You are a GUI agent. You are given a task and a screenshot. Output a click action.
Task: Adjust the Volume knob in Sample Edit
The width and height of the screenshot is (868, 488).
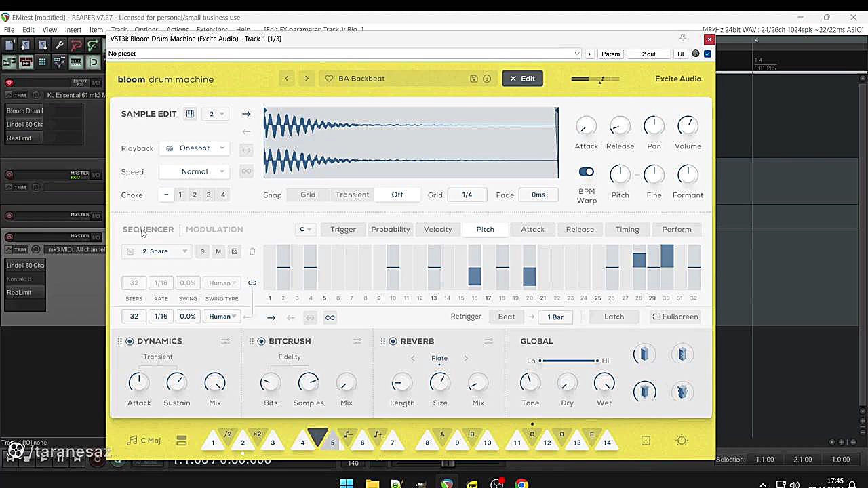pyautogui.click(x=688, y=125)
